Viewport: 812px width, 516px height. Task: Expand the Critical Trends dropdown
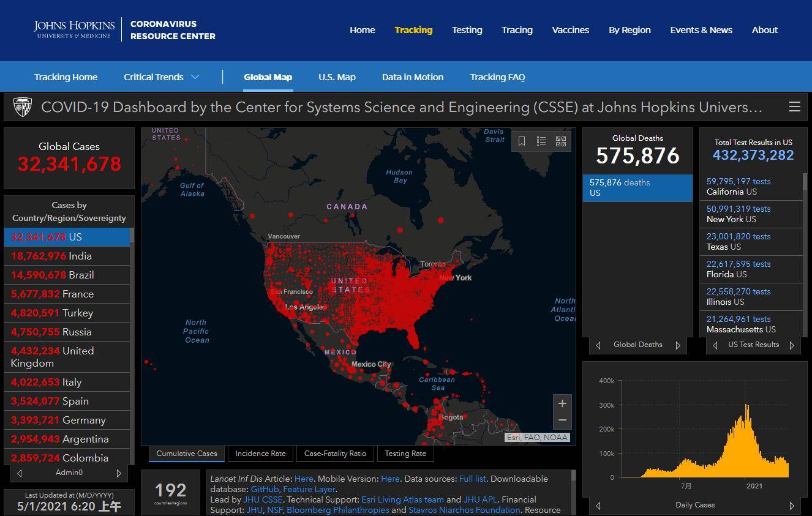tap(162, 77)
